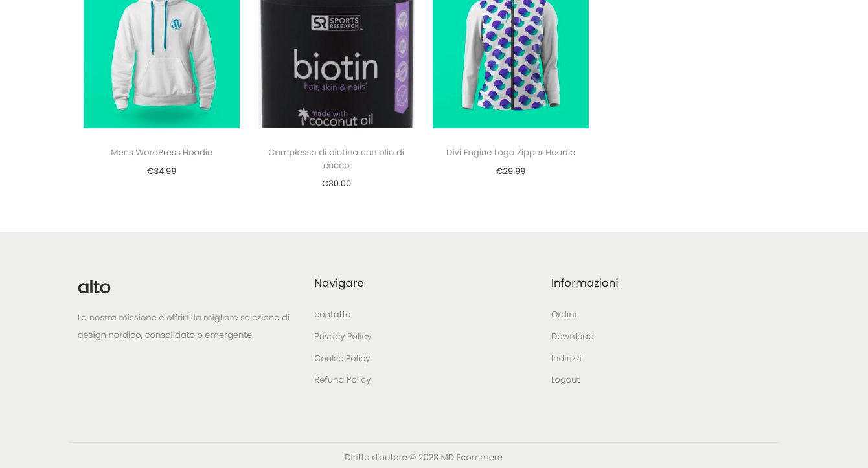Image resolution: width=868 pixels, height=468 pixels.
Task: Click the alto footer logo
Action: (94, 287)
